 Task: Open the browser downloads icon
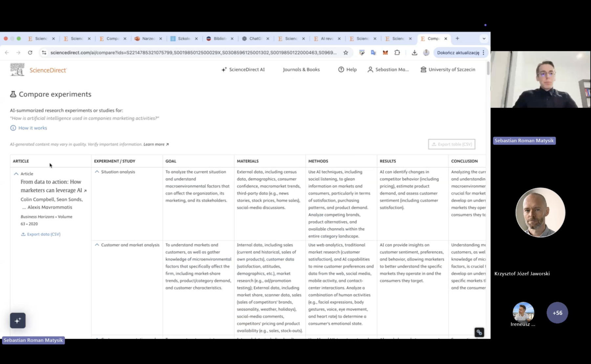click(x=414, y=53)
